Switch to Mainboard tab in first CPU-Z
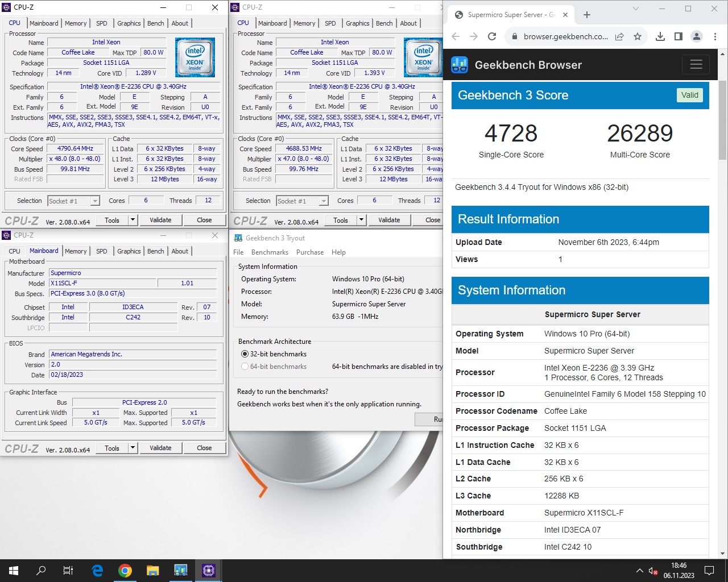The image size is (728, 582). pos(44,23)
